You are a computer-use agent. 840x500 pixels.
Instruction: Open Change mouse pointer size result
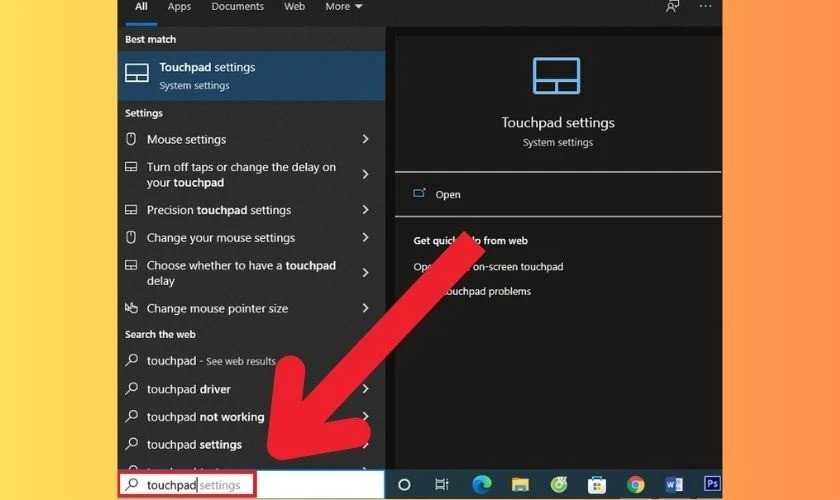click(251, 308)
